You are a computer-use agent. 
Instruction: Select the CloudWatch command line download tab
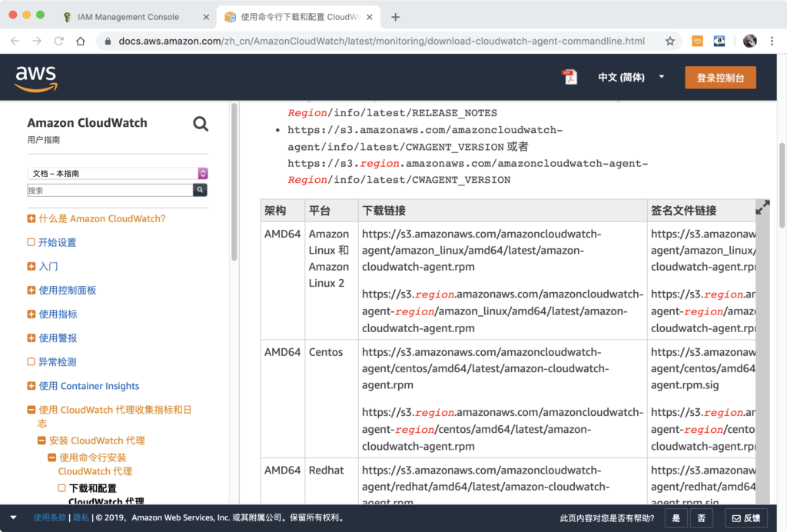(x=301, y=17)
